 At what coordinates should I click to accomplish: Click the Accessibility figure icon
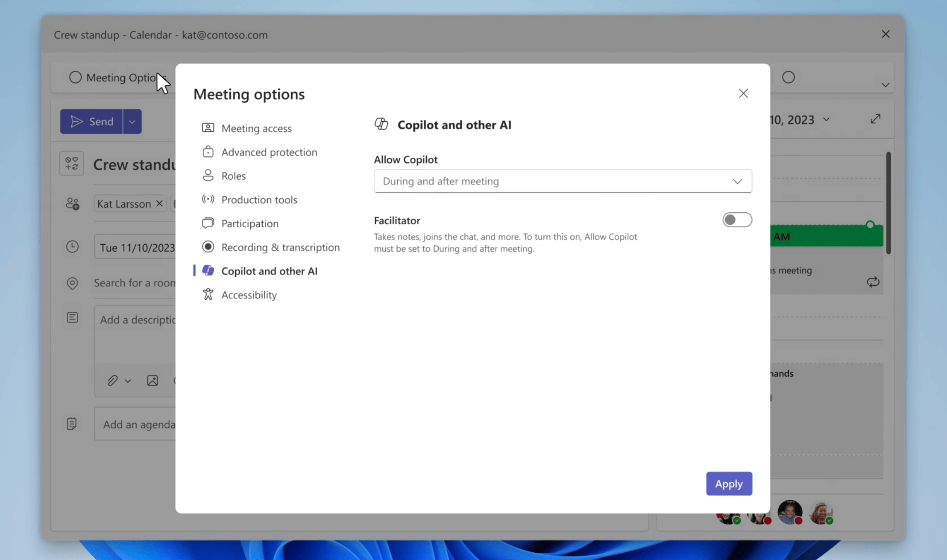pos(208,294)
